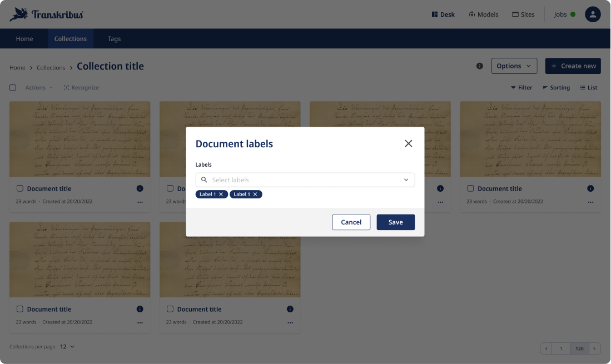The image size is (611, 364).
Task: Change Collections per page value
Action: point(67,347)
